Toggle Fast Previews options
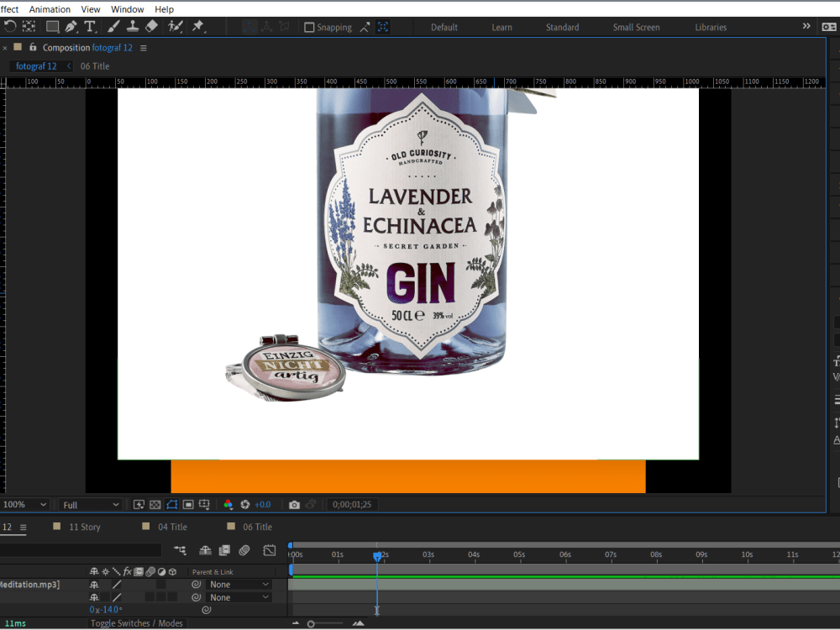 click(139, 505)
